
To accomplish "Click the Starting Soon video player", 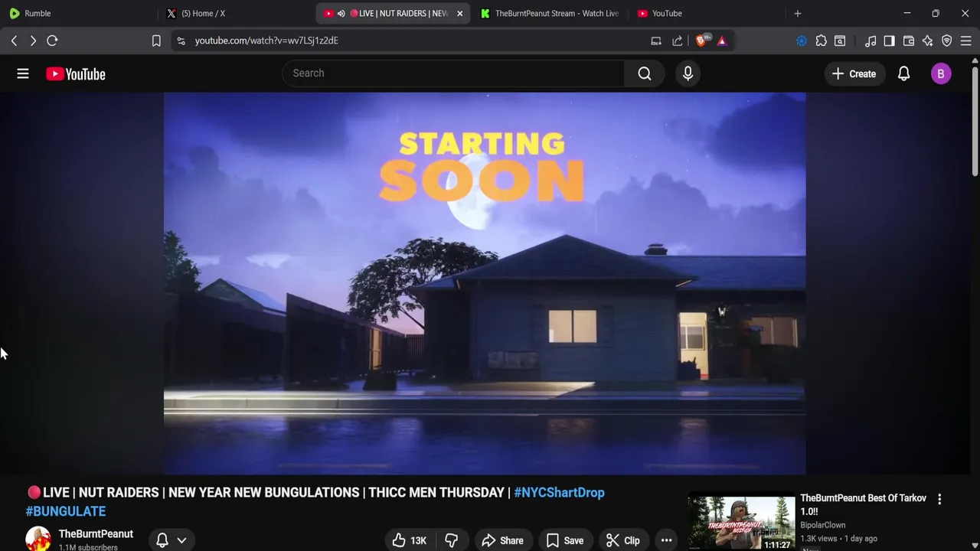I will 485,283.
